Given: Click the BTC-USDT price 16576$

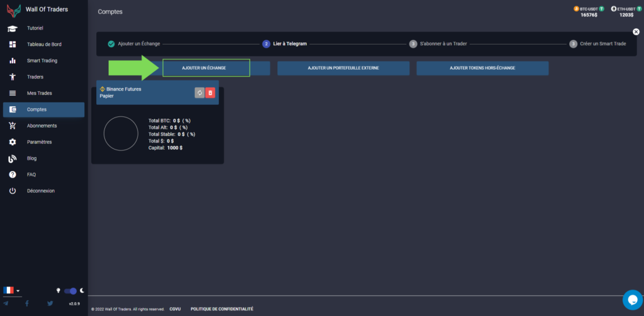Looking at the screenshot, I should [x=589, y=15].
